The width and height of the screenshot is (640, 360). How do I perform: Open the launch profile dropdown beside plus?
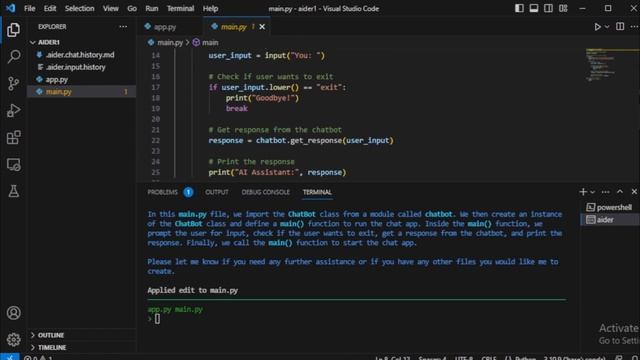tap(593, 192)
